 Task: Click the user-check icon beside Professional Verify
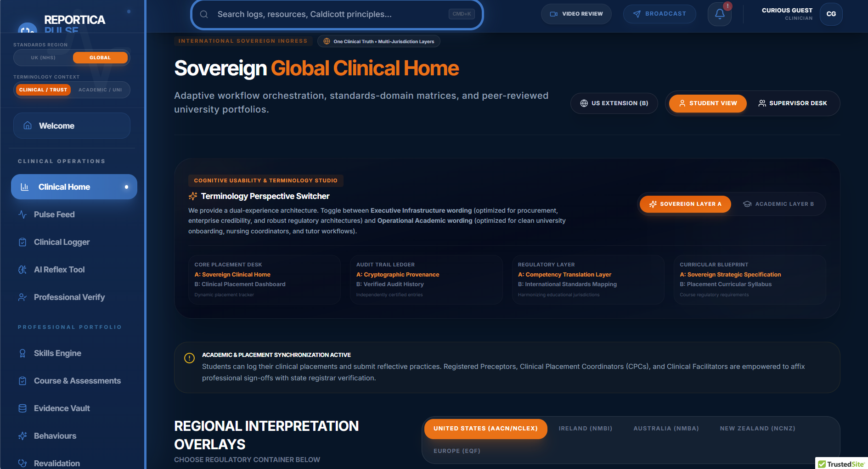[23, 297]
